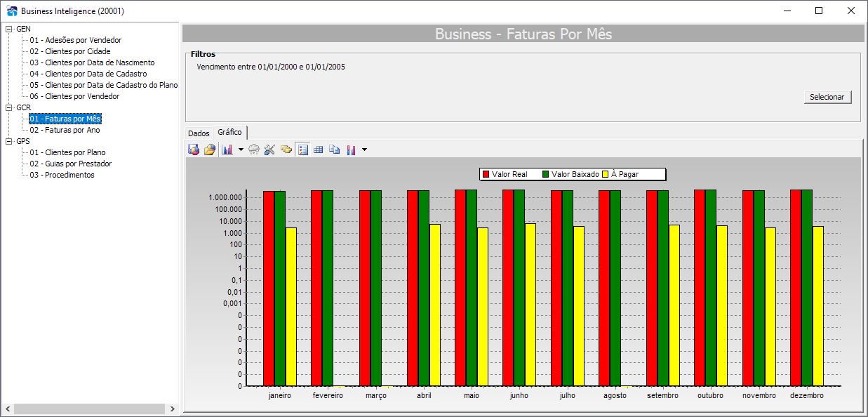This screenshot has height=417, width=868.
Task: Click the Valor Real legend label
Action: click(509, 174)
